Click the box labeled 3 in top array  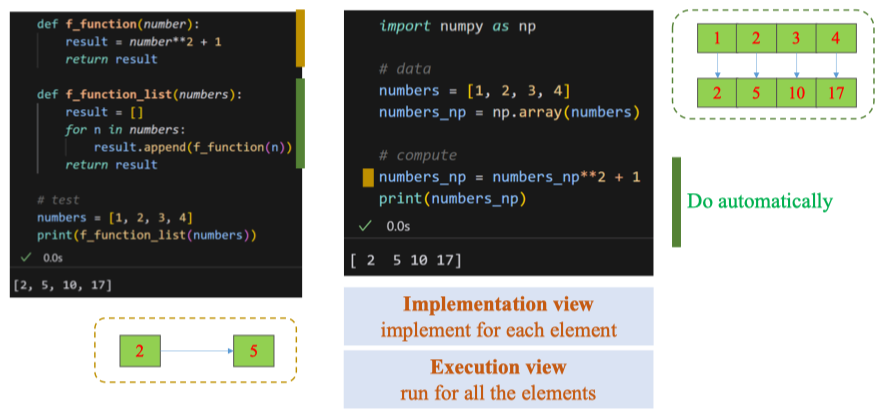797,39
